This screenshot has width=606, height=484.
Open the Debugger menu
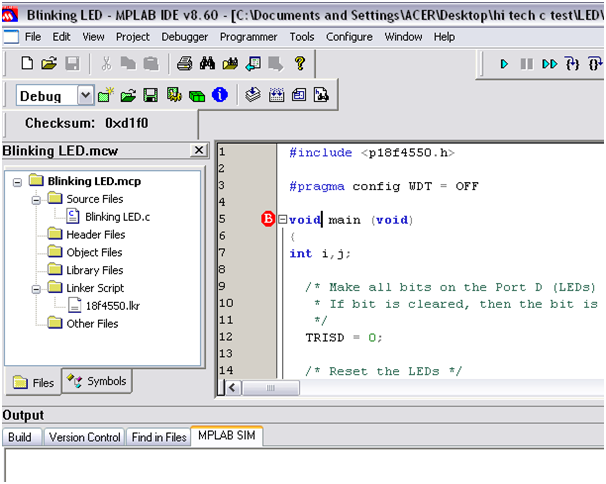click(184, 37)
